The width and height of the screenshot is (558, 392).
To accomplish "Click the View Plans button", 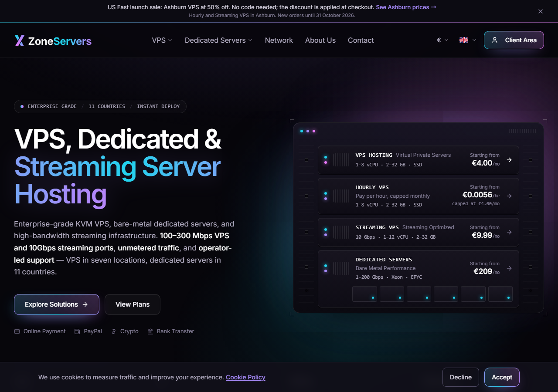I will (x=133, y=304).
